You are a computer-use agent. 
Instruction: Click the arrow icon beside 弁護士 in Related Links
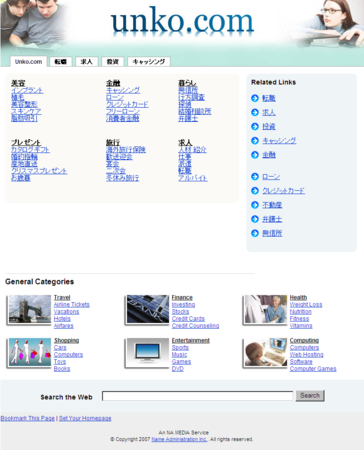tap(255, 219)
